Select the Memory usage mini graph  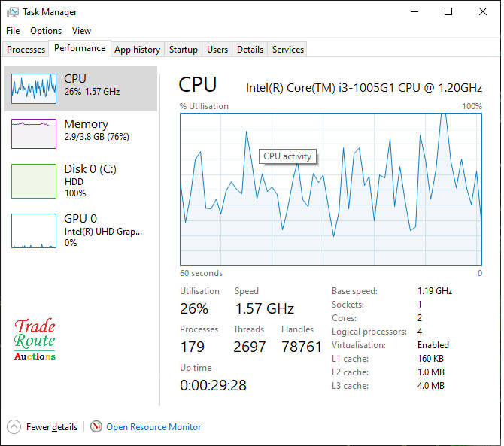click(x=34, y=134)
